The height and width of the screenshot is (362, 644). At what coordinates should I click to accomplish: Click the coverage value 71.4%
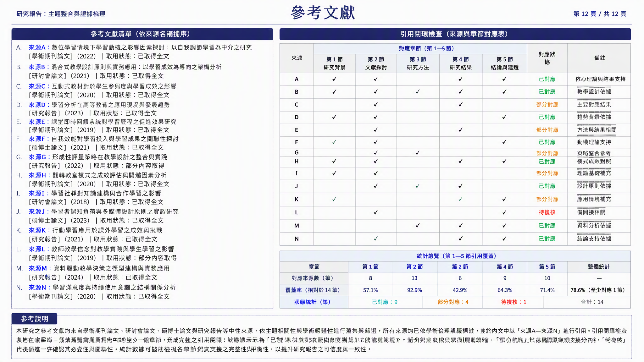(547, 290)
